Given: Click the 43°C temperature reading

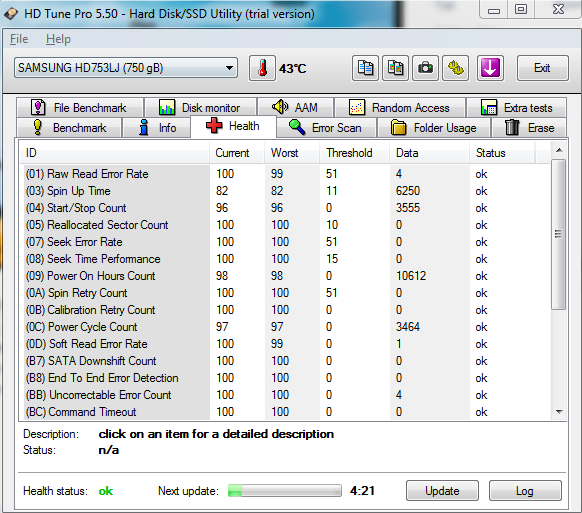Looking at the screenshot, I should (292, 69).
